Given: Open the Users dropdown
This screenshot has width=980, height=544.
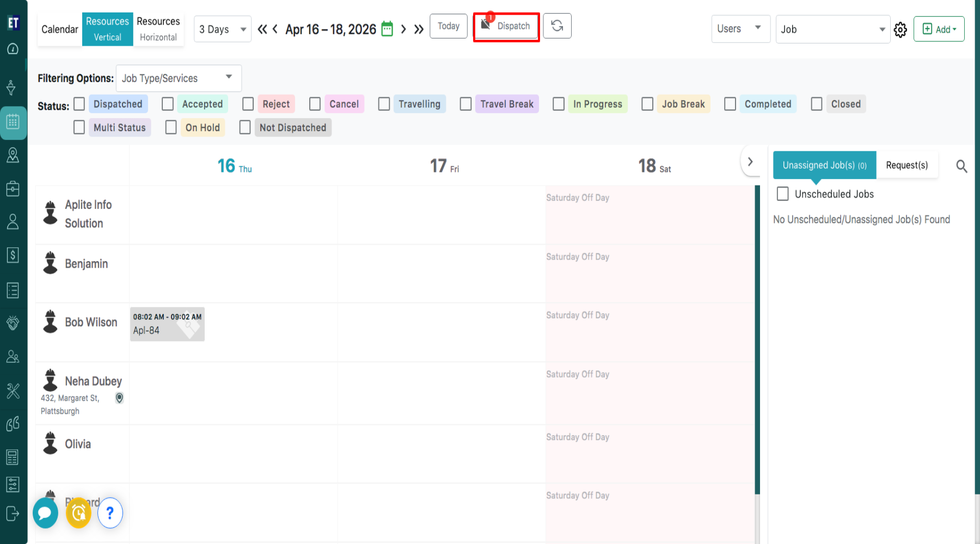Looking at the screenshot, I should point(740,29).
